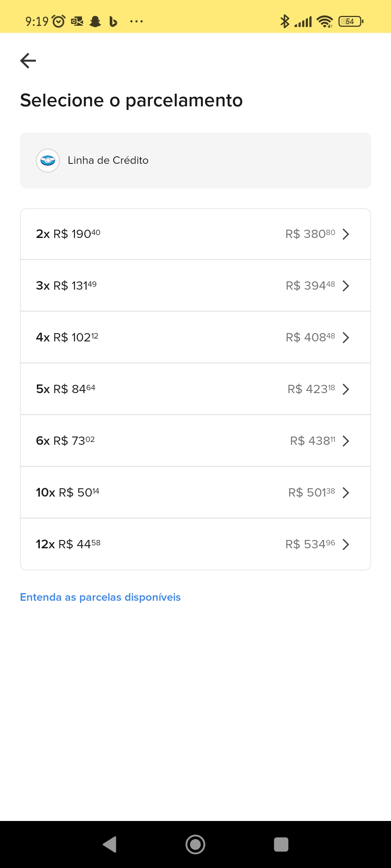
Task: Select the 5x R$ 84,64 installment option
Action: point(195,389)
